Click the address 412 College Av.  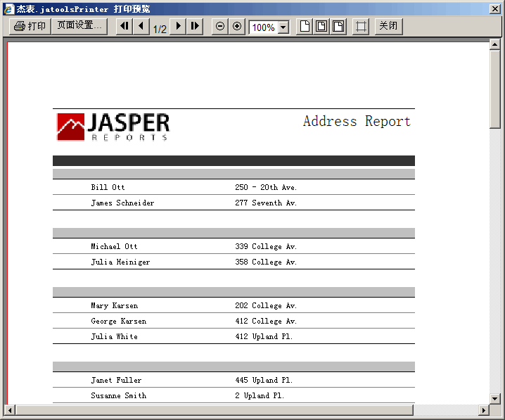tap(266, 321)
